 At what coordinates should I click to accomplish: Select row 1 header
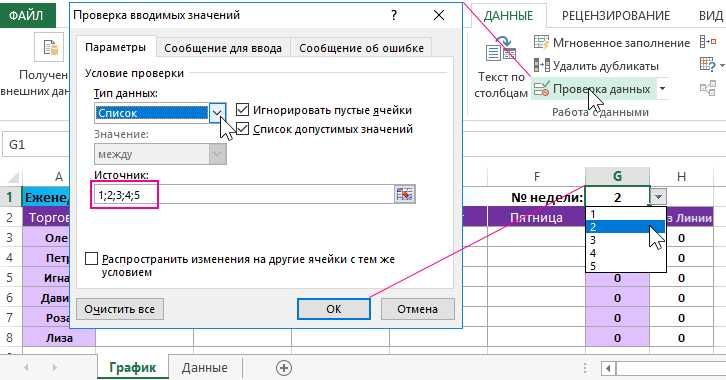[10, 197]
